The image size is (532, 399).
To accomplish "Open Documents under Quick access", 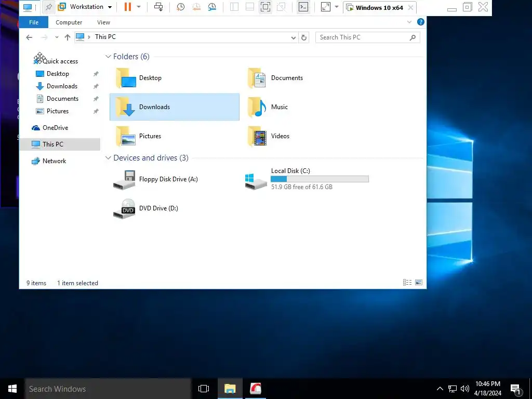I will pyautogui.click(x=62, y=99).
